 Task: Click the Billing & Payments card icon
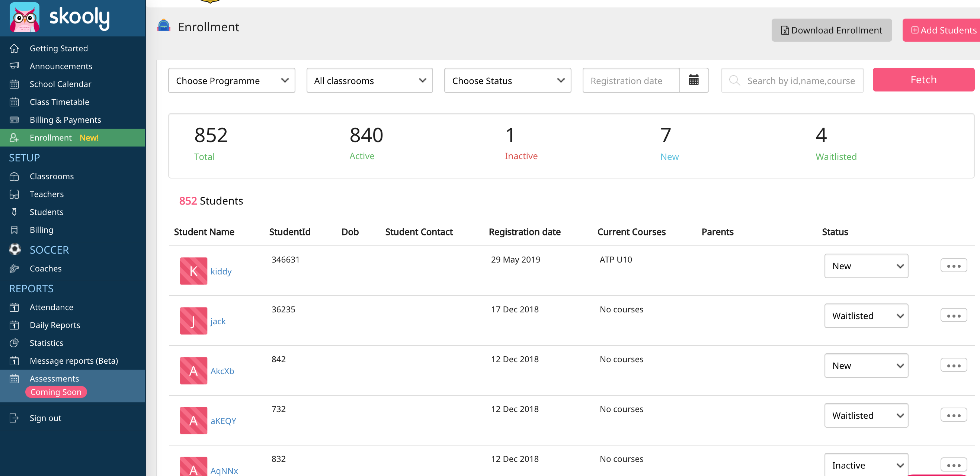pos(14,120)
